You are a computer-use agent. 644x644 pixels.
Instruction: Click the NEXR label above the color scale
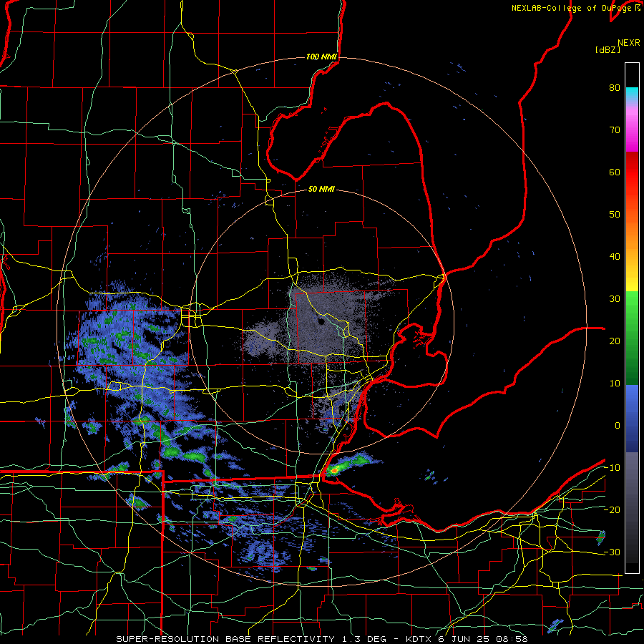pos(628,43)
